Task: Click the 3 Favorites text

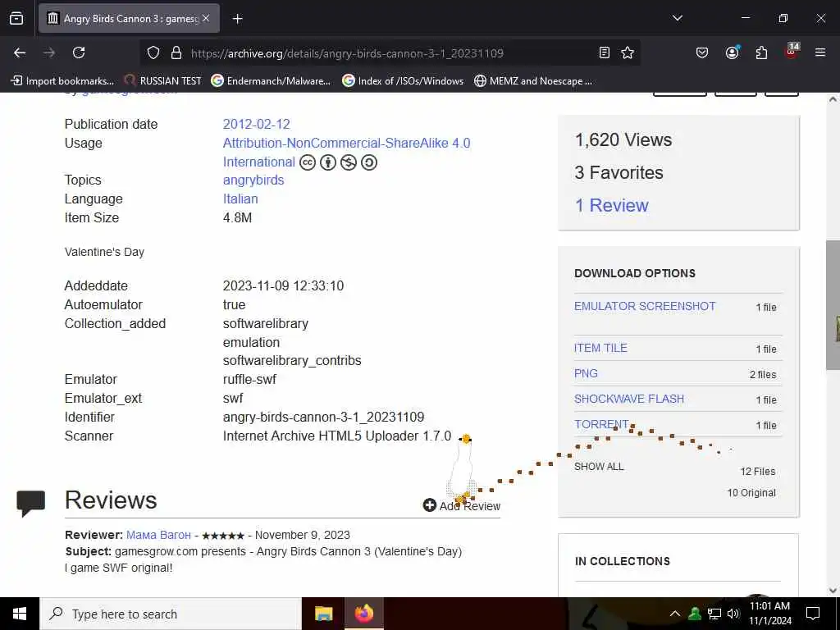Action: pos(619,172)
